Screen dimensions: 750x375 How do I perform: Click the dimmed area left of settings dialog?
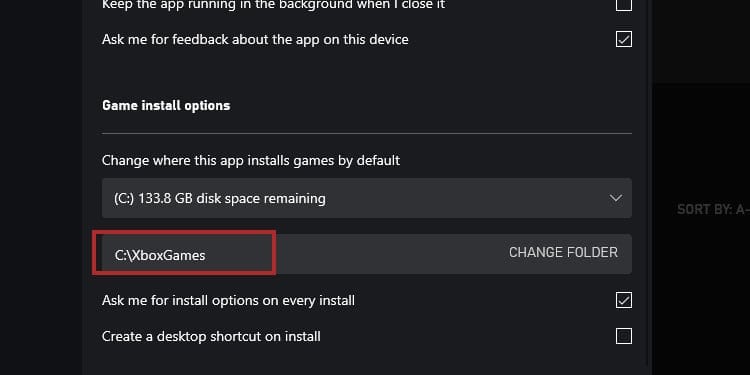point(41,187)
